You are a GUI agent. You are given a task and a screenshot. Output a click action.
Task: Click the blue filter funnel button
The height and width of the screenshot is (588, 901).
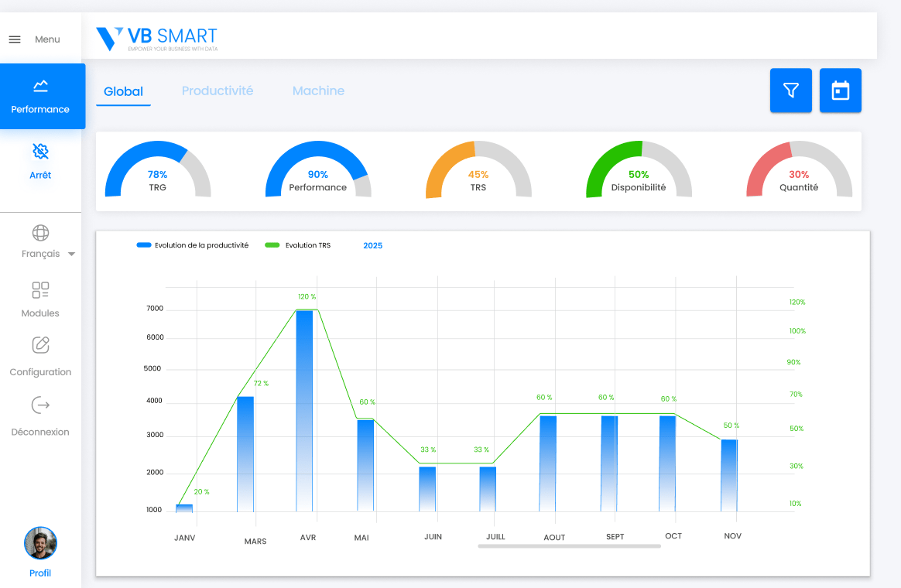(x=790, y=91)
